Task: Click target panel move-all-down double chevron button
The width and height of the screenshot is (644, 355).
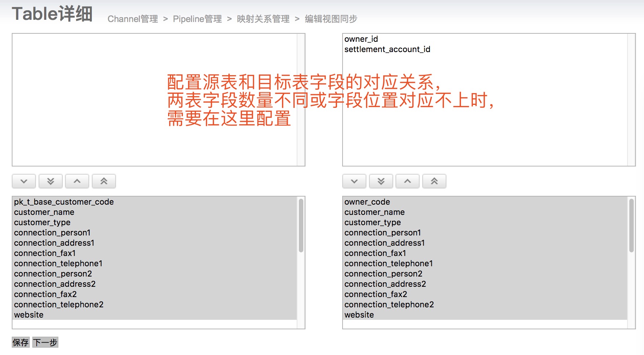Action: [381, 181]
